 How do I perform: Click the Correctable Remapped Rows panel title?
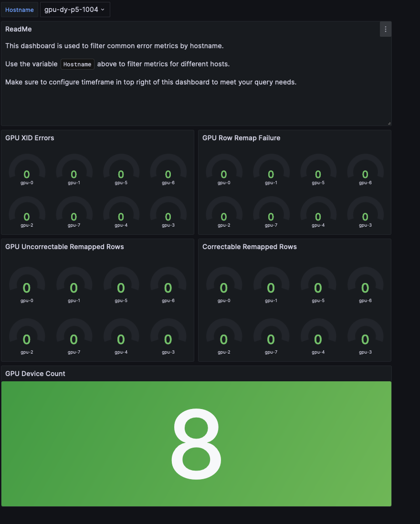[x=249, y=247]
